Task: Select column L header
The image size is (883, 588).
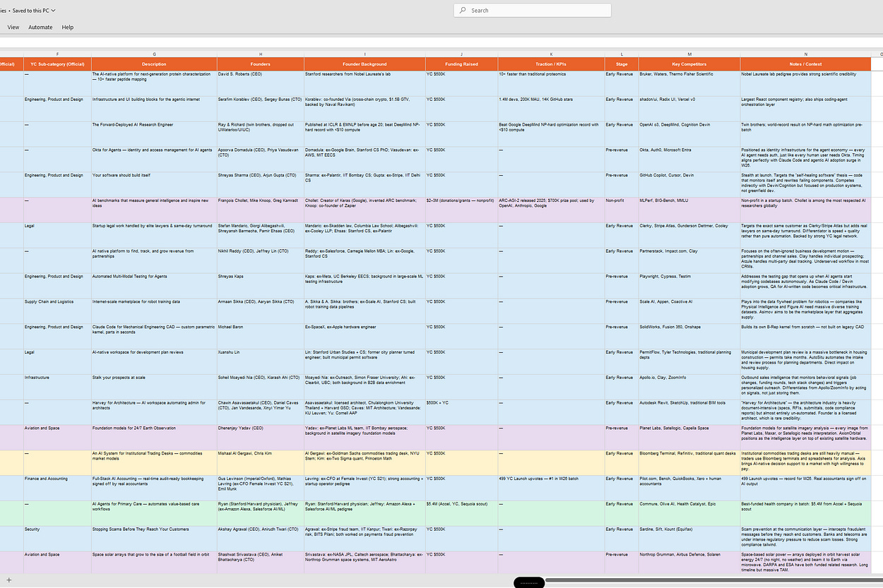Action: click(622, 54)
